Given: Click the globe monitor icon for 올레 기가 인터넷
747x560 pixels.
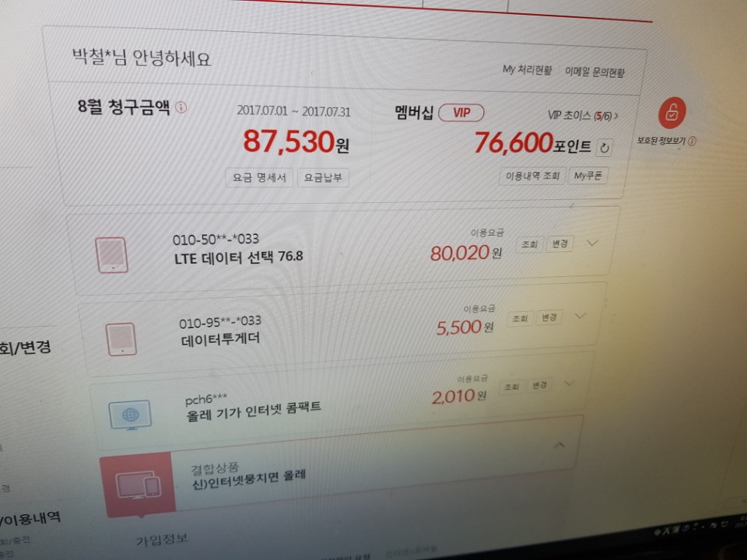Looking at the screenshot, I should pos(130,415).
